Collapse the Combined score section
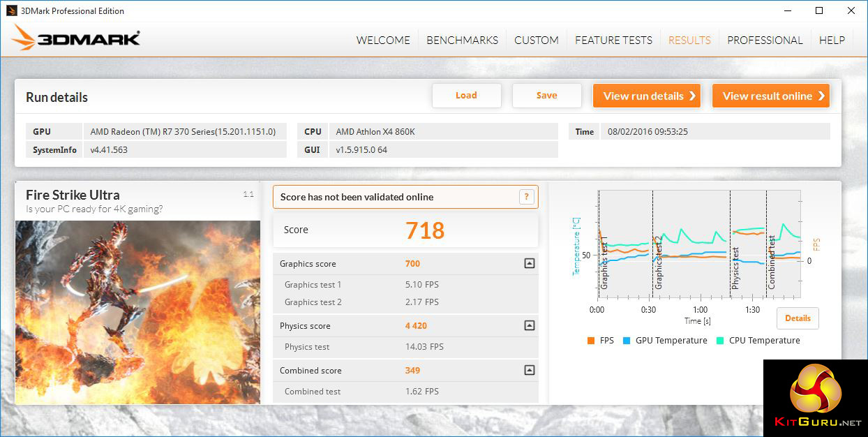This screenshot has height=437, width=868. (529, 371)
